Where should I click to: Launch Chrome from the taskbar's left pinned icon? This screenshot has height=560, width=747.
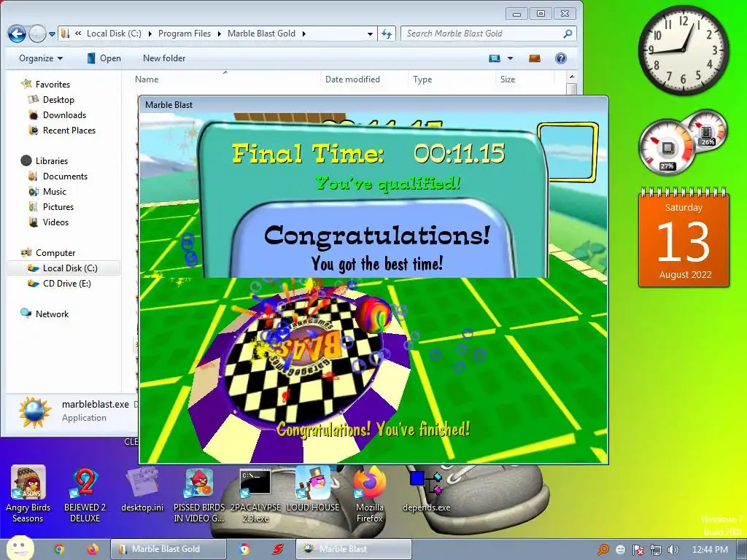[59, 549]
